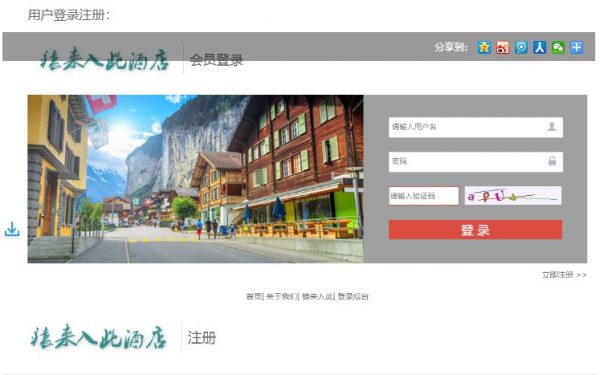
Task: Click the blue download icon
Action: click(x=12, y=229)
